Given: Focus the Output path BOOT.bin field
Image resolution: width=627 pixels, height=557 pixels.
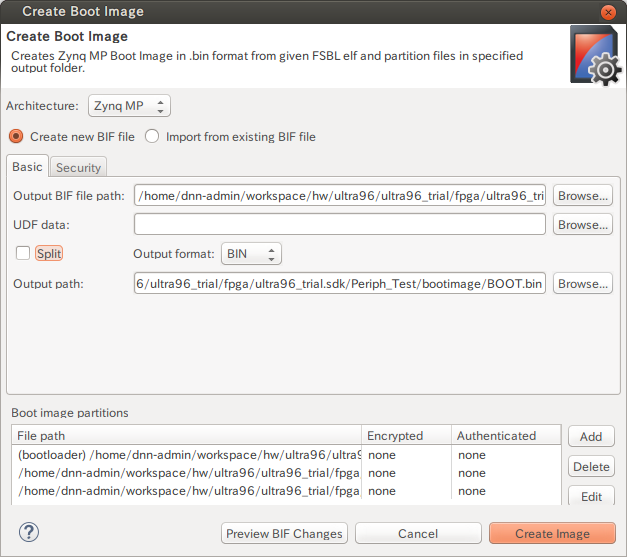Looking at the screenshot, I should coord(340,283).
